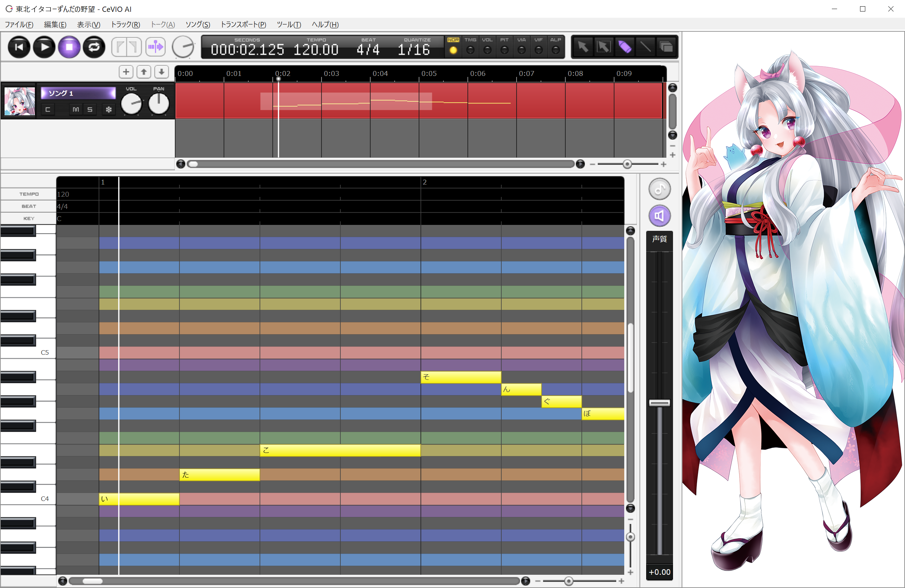Image resolution: width=905 pixels, height=588 pixels.
Task: Switch to VOL volume edit mode
Action: pyautogui.click(x=487, y=47)
